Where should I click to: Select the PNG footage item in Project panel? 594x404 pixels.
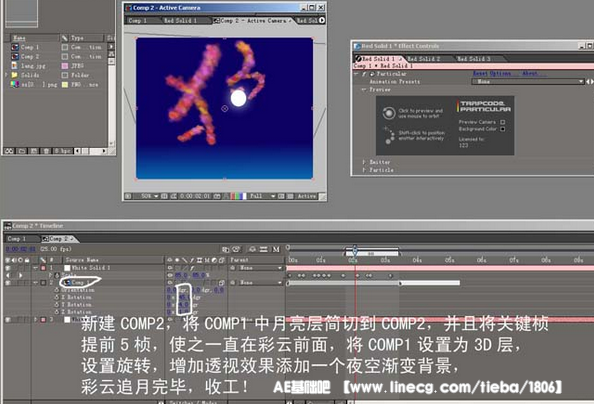pos(35,85)
